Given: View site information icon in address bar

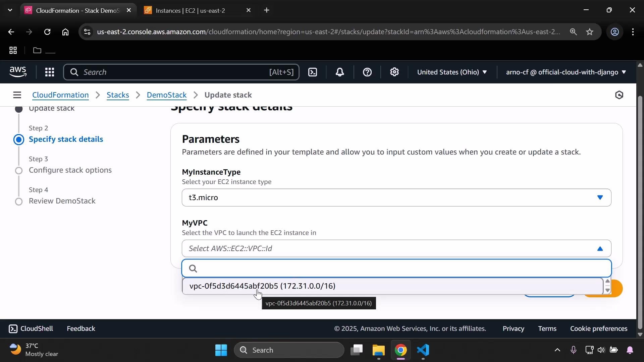Looking at the screenshot, I should (x=87, y=32).
